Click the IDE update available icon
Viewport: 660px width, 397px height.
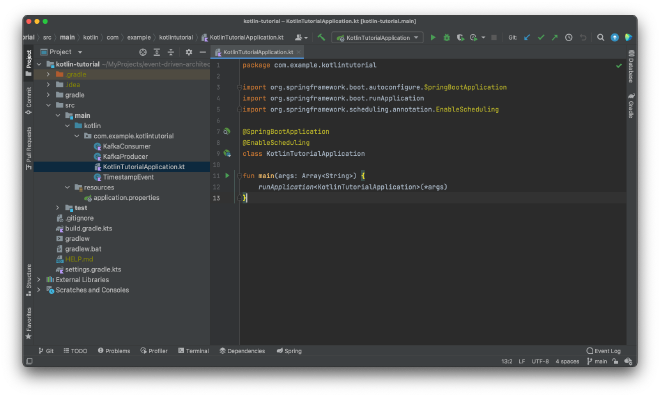point(615,37)
